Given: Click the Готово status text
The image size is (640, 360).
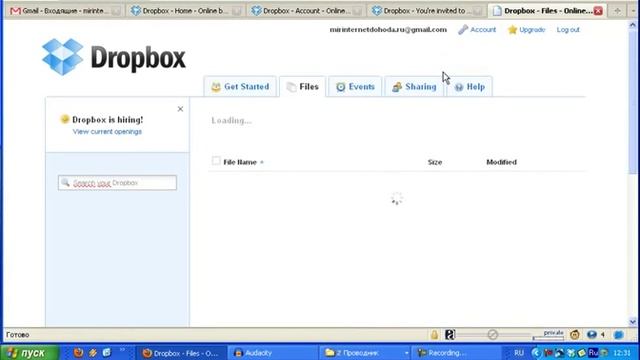Looking at the screenshot, I should 18,335.
